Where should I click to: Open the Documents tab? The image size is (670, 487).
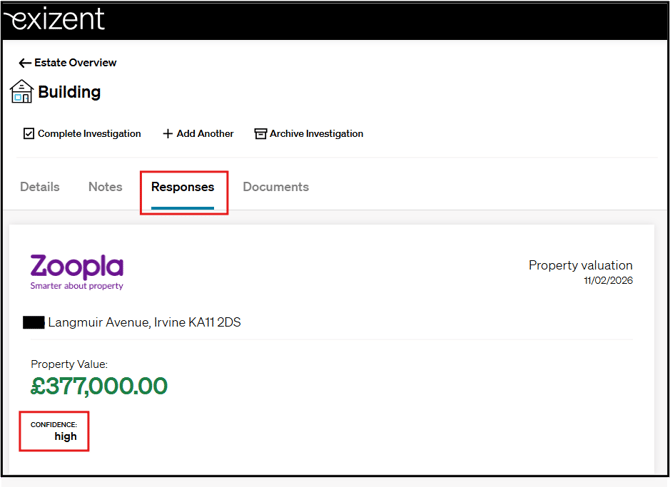coord(276,187)
